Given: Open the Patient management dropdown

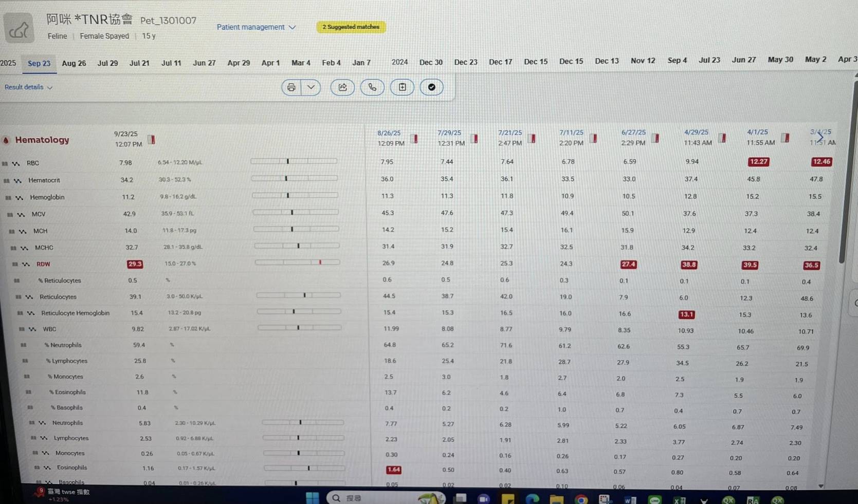Looking at the screenshot, I should [x=255, y=27].
